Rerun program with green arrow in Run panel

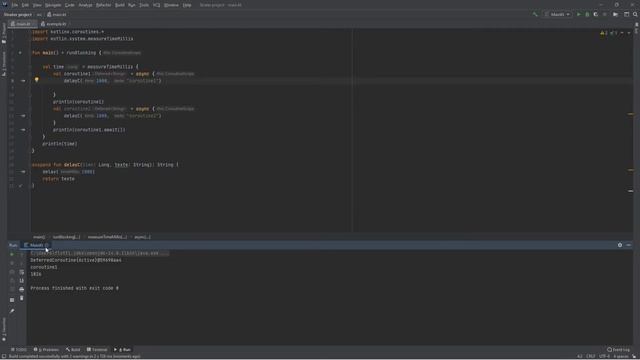pyautogui.click(x=12, y=254)
